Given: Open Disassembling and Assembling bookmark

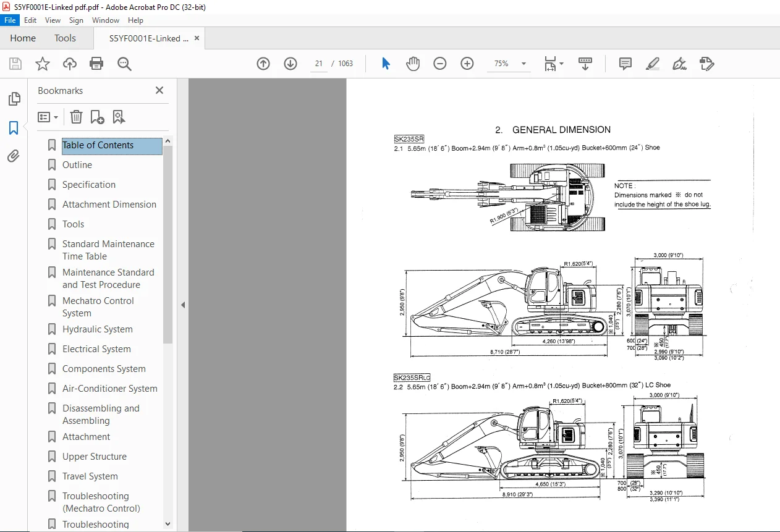Looking at the screenshot, I should (x=101, y=415).
